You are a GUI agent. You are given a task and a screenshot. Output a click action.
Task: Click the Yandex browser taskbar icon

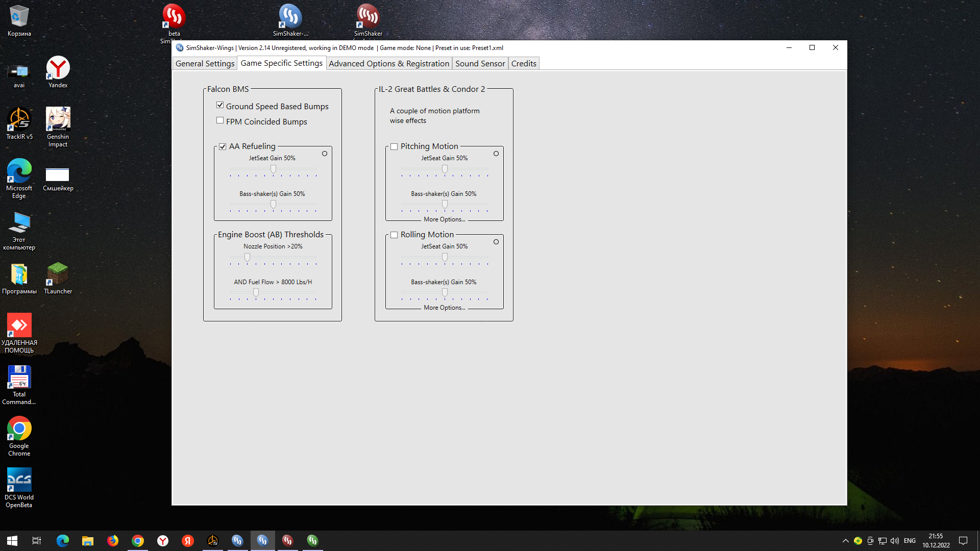pyautogui.click(x=163, y=540)
